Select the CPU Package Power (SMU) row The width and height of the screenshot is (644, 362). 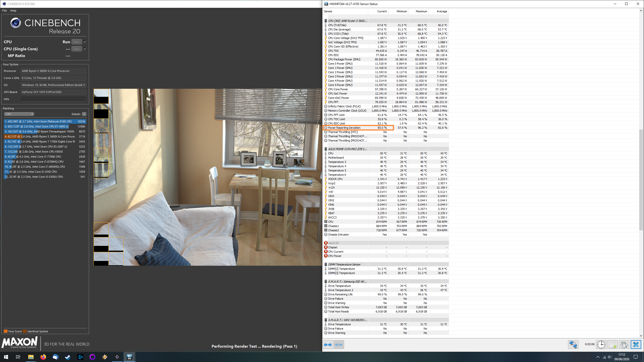pyautogui.click(x=386, y=59)
